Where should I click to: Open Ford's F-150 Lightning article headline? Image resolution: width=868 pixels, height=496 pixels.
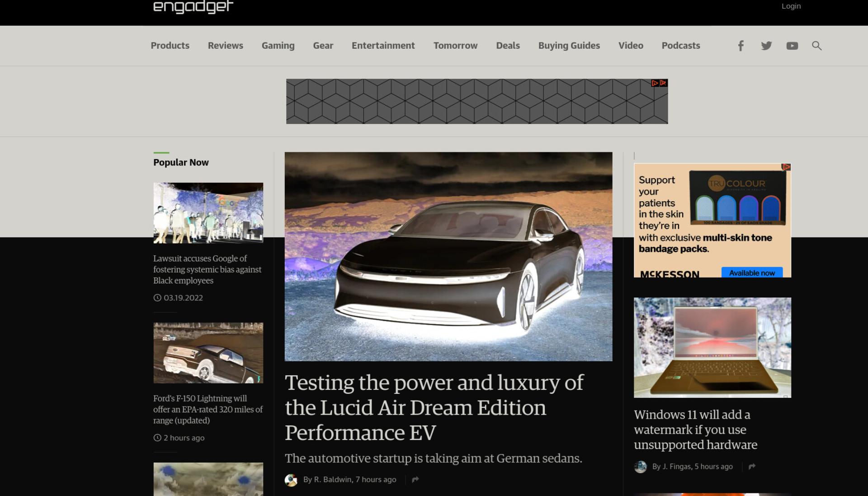click(208, 410)
